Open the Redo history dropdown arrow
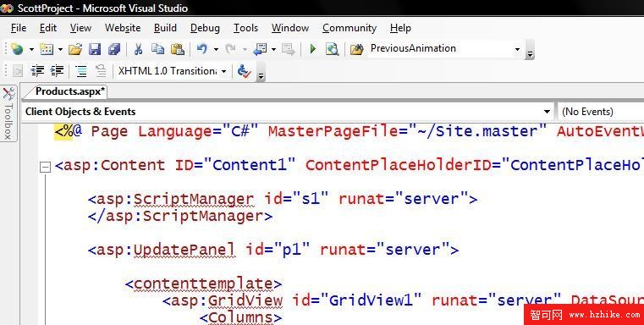The image size is (644, 325). click(245, 50)
